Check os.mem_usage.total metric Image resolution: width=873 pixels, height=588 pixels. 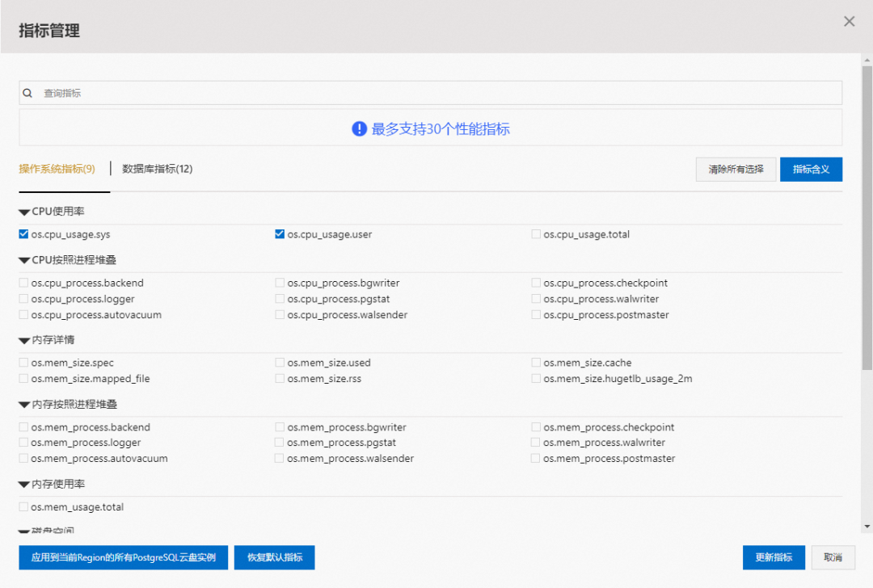(x=23, y=507)
